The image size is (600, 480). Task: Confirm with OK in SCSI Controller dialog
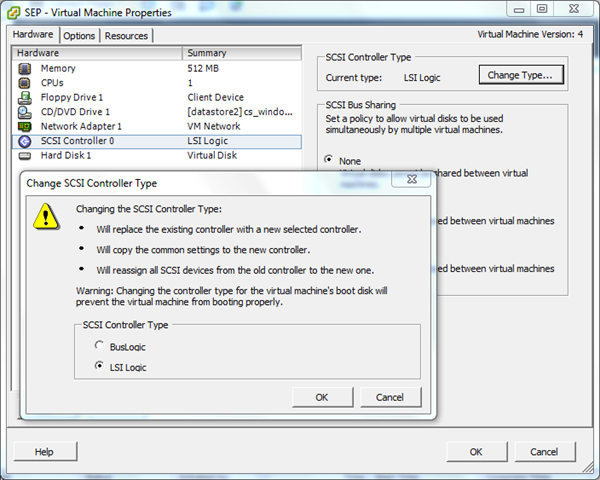321,397
